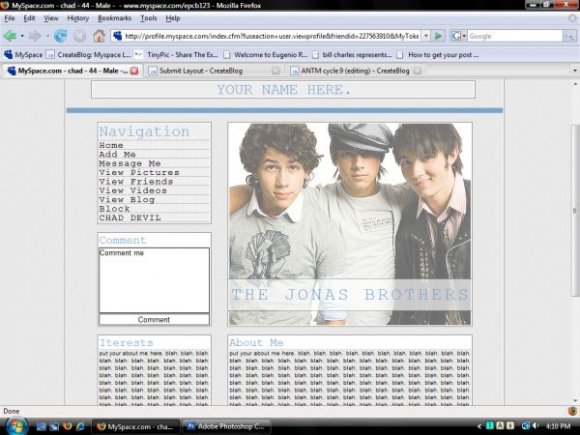580x435 pixels.
Task: Click the View Blog link
Action: point(127,200)
